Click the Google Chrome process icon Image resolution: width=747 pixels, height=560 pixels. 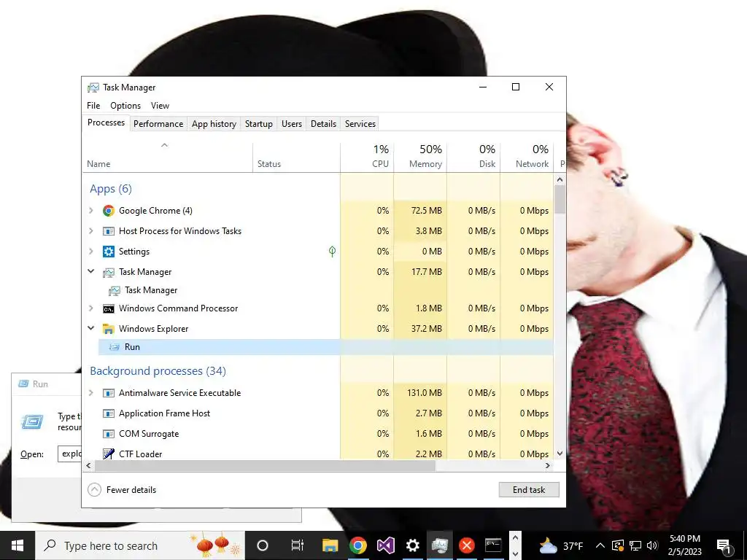pos(109,211)
